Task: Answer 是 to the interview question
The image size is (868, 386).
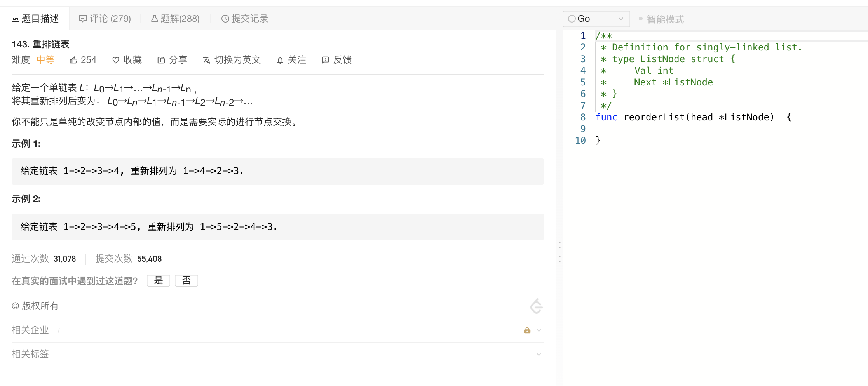Action: coord(158,281)
